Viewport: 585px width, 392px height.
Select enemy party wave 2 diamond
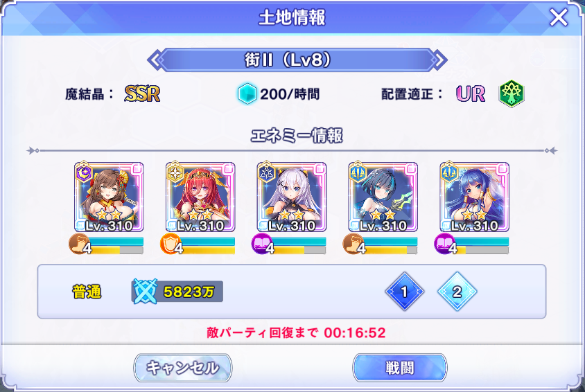457,292
